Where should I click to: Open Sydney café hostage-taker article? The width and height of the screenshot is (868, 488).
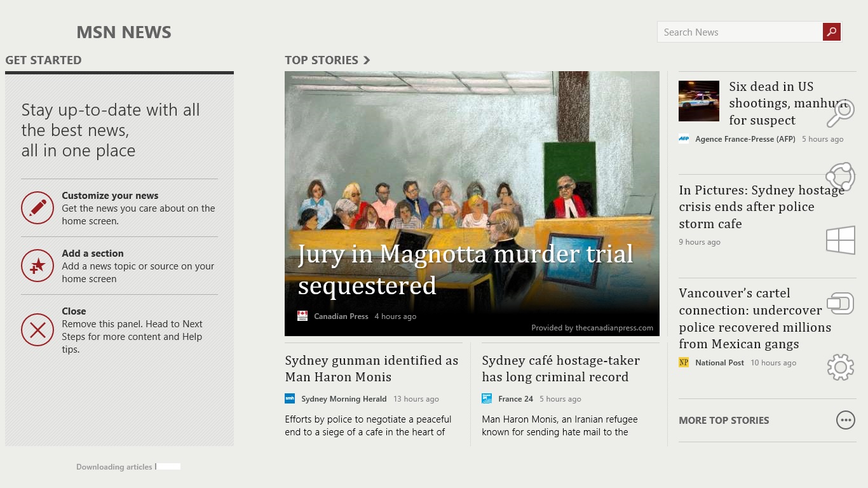coord(561,369)
